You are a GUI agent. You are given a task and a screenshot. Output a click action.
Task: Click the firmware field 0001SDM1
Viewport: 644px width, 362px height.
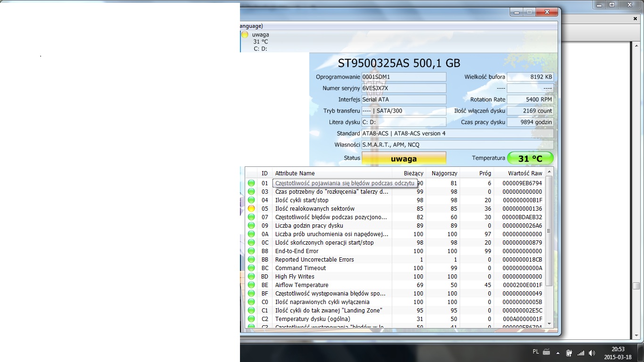click(404, 77)
